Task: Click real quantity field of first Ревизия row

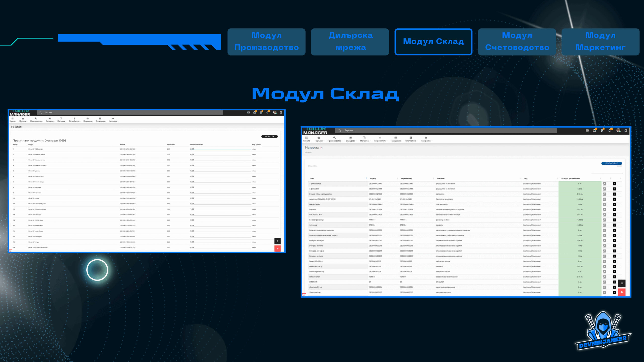Action: tap(220, 149)
